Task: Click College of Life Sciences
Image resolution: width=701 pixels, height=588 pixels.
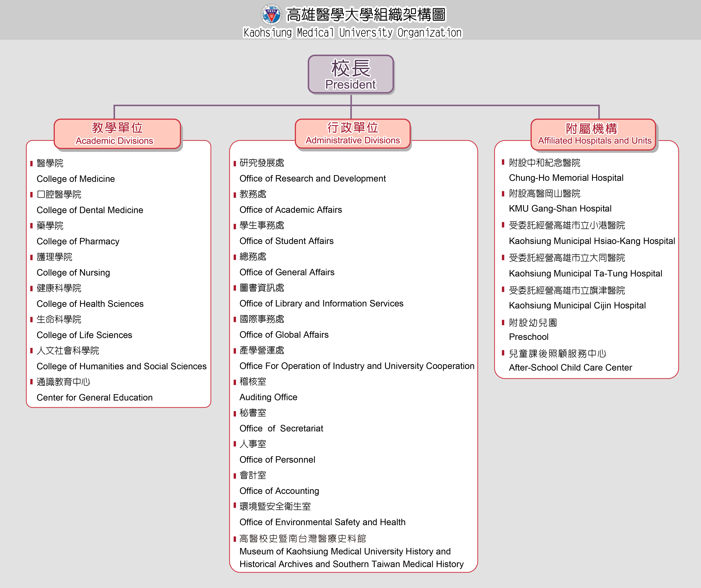Action: pos(84,335)
